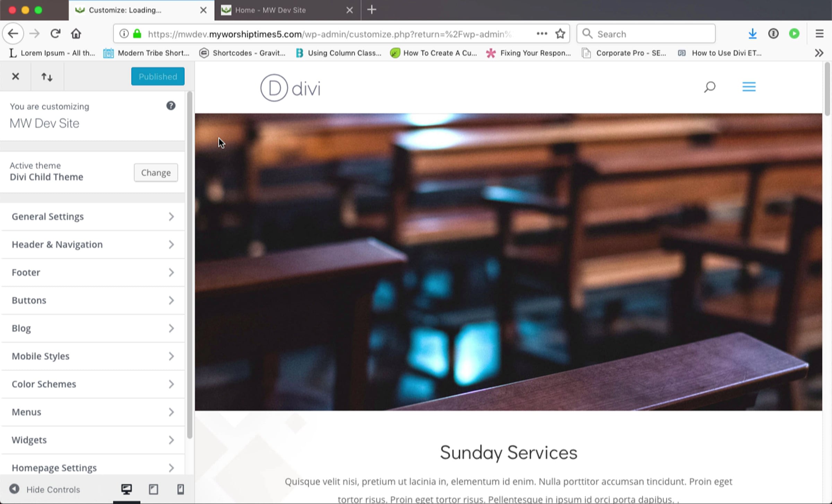The height and width of the screenshot is (504, 832).
Task: Switch to mobile preview mode
Action: pos(181,489)
